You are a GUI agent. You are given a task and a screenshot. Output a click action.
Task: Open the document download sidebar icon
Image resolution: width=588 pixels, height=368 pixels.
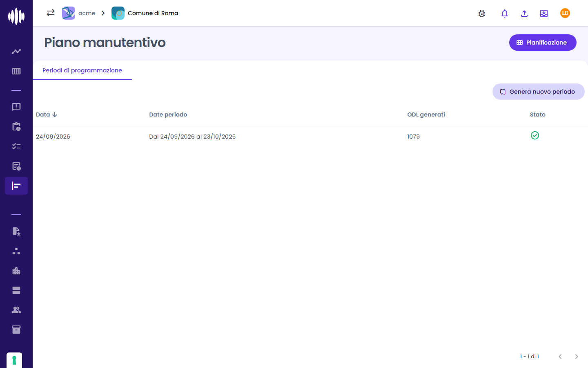(x=16, y=231)
